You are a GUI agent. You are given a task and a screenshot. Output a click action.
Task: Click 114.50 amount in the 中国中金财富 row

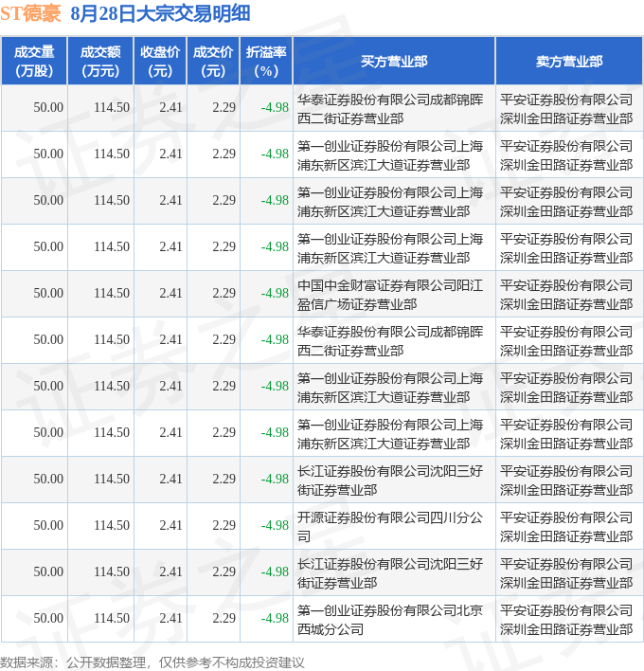click(112, 293)
